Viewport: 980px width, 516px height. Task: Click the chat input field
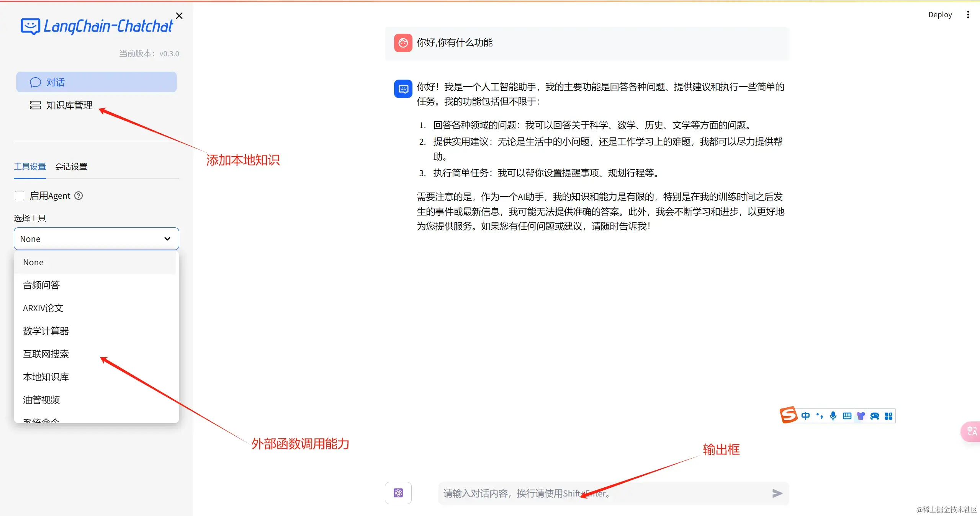pyautogui.click(x=574, y=493)
